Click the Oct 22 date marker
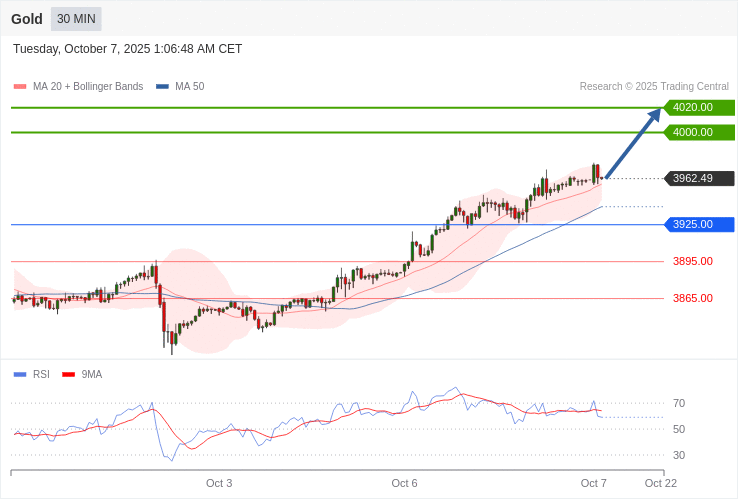This screenshot has width=738, height=500. tap(660, 483)
